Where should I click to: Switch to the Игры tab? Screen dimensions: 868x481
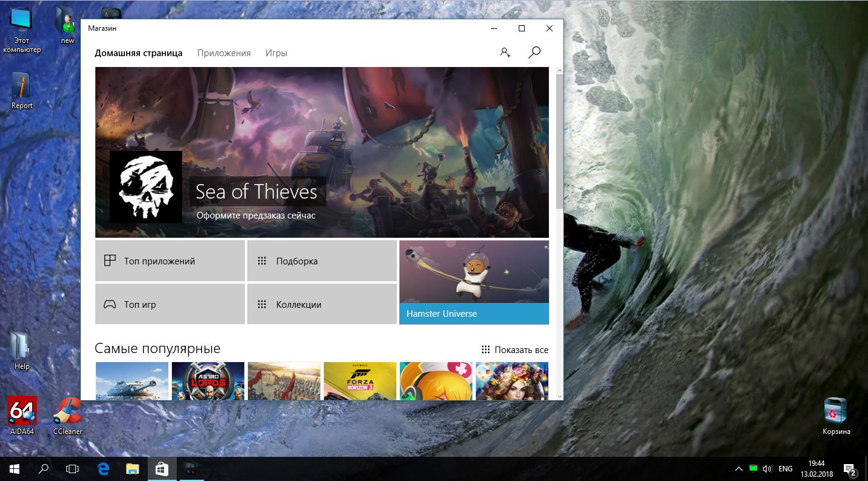pos(276,53)
